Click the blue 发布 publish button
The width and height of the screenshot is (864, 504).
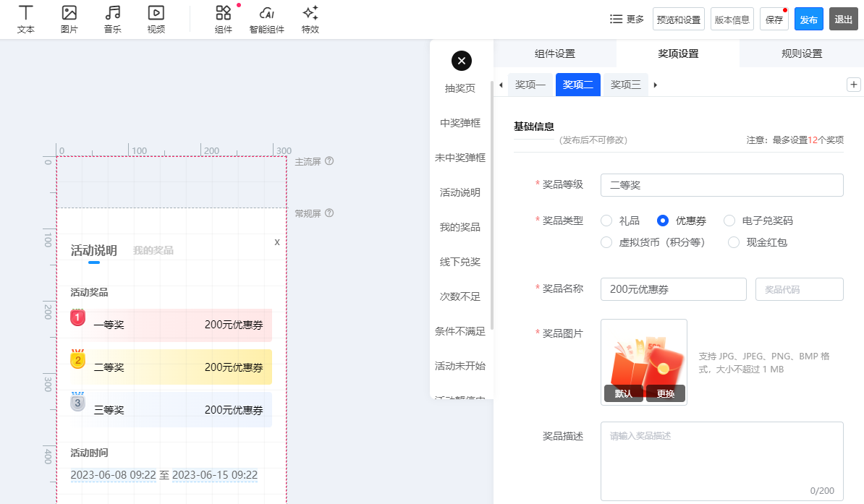tap(808, 20)
